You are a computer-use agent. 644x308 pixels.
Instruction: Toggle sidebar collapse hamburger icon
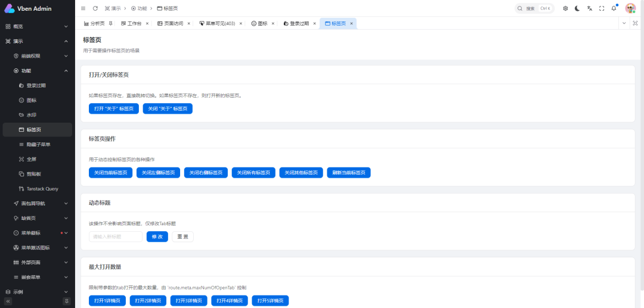(x=83, y=8)
